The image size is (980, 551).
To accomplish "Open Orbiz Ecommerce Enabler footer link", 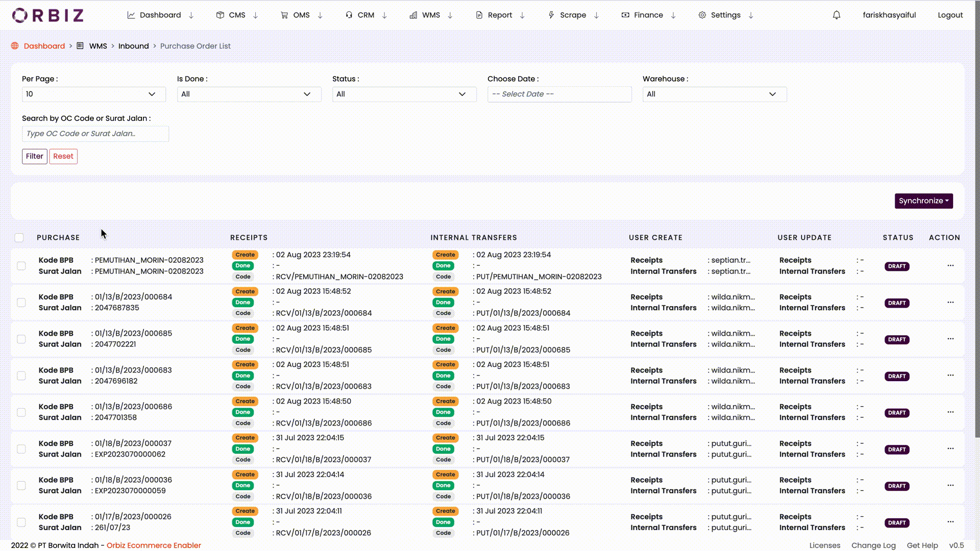I will [154, 545].
